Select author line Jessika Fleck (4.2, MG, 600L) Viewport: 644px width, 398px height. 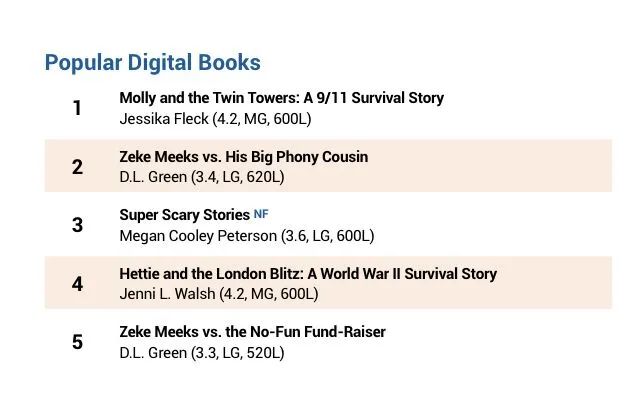[215, 119]
